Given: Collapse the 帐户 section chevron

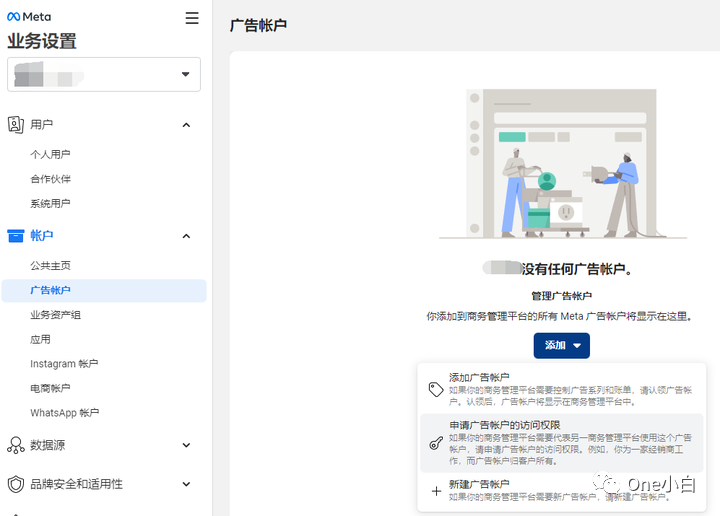Looking at the screenshot, I should (186, 236).
